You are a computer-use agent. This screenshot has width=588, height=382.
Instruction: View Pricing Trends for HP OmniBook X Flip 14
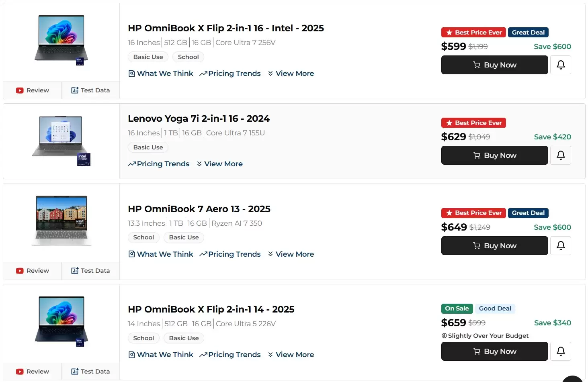coord(230,355)
